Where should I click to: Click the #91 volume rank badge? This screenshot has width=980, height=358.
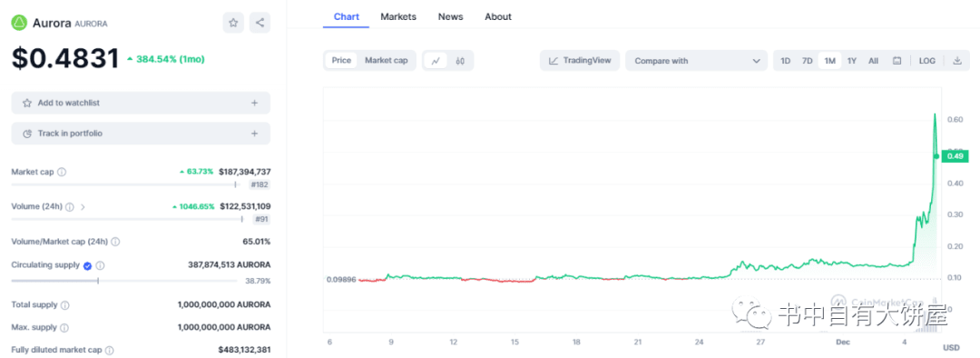262,219
